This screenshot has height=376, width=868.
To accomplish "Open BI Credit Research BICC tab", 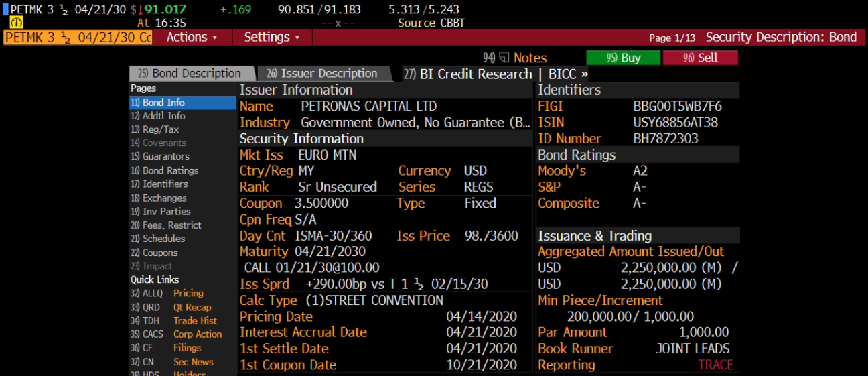I will coord(495,74).
